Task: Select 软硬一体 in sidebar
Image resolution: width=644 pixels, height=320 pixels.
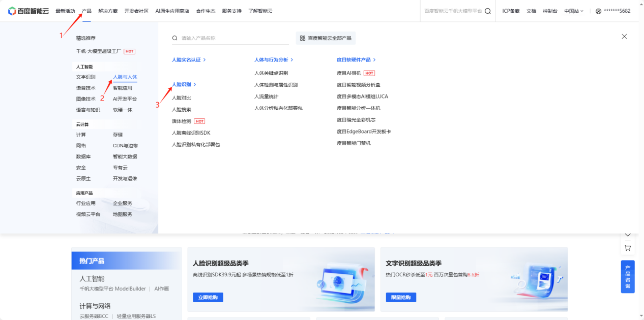Action: (123, 110)
